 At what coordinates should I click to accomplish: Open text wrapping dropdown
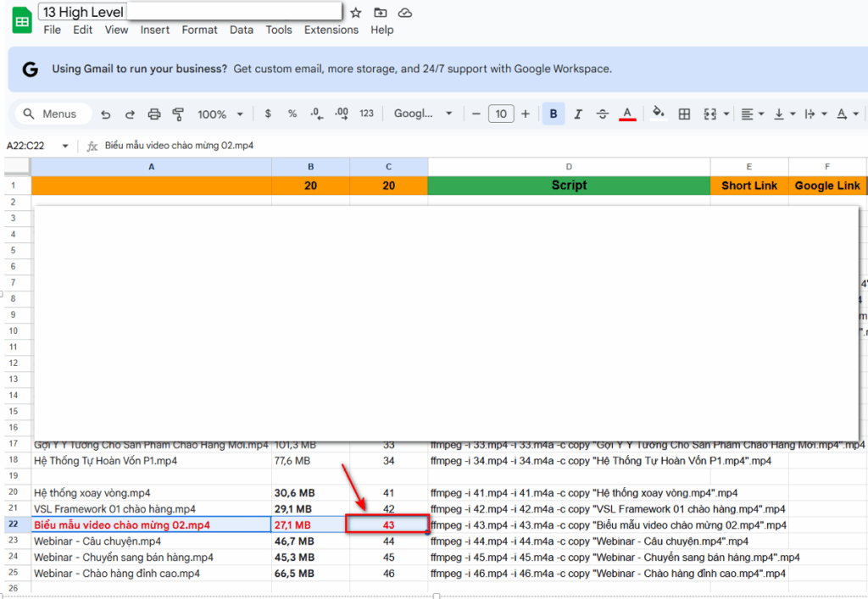click(x=815, y=114)
